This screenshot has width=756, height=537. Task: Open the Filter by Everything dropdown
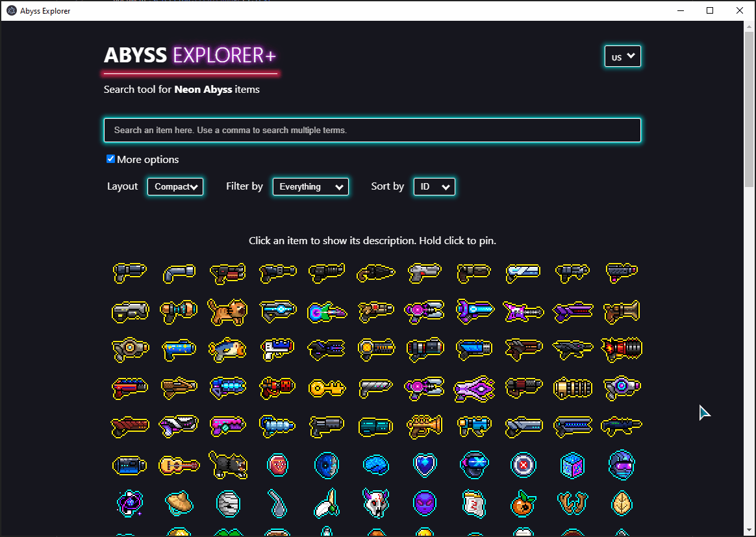310,186
